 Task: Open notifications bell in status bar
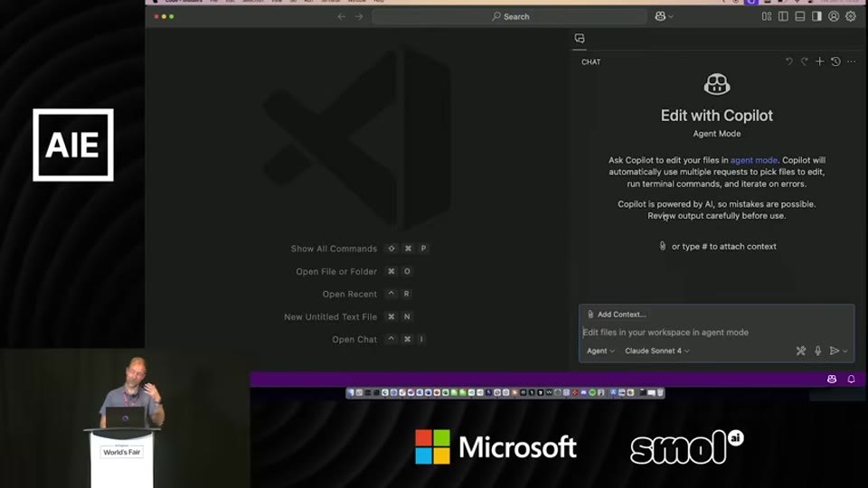(x=852, y=379)
